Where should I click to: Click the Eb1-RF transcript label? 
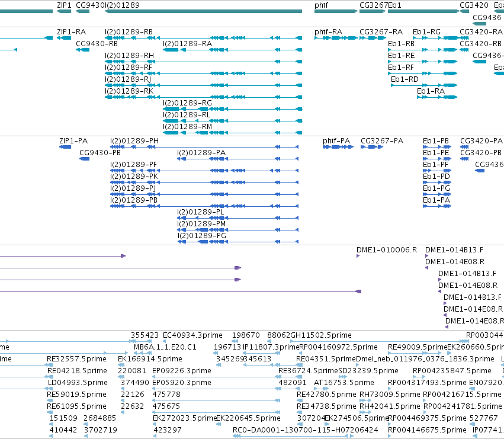point(401,68)
